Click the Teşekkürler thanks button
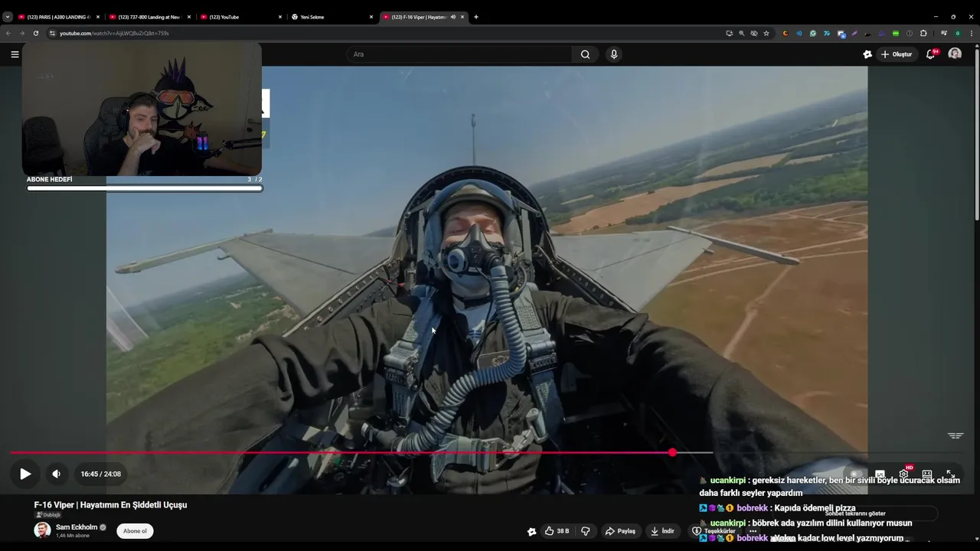 tap(714, 531)
